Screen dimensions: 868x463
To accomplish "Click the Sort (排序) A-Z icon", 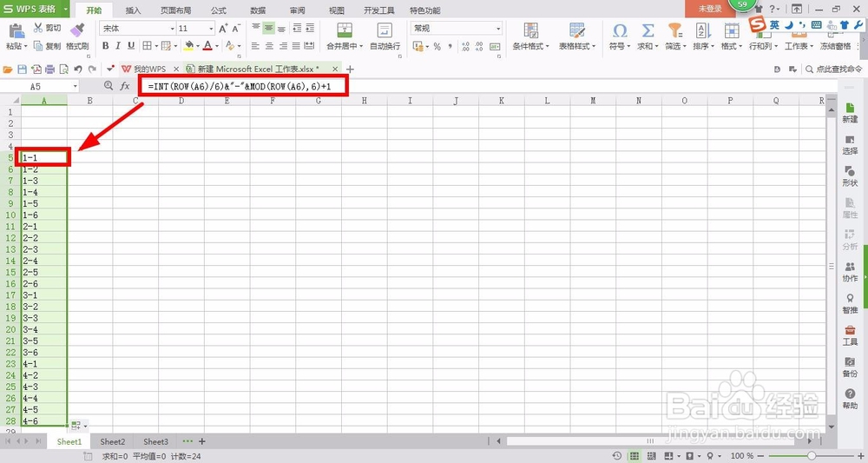I will pyautogui.click(x=702, y=30).
